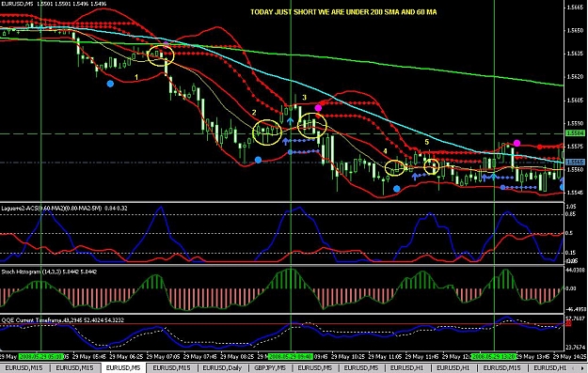The width and height of the screenshot is (588, 373).
Task: Click the 29 May 11:05 time axis label
Action: (385, 356)
